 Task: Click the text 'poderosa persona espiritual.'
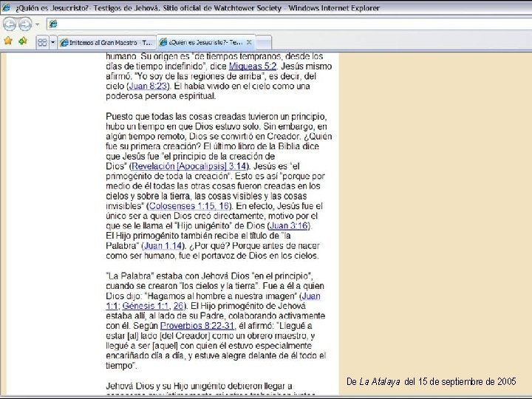coord(160,96)
